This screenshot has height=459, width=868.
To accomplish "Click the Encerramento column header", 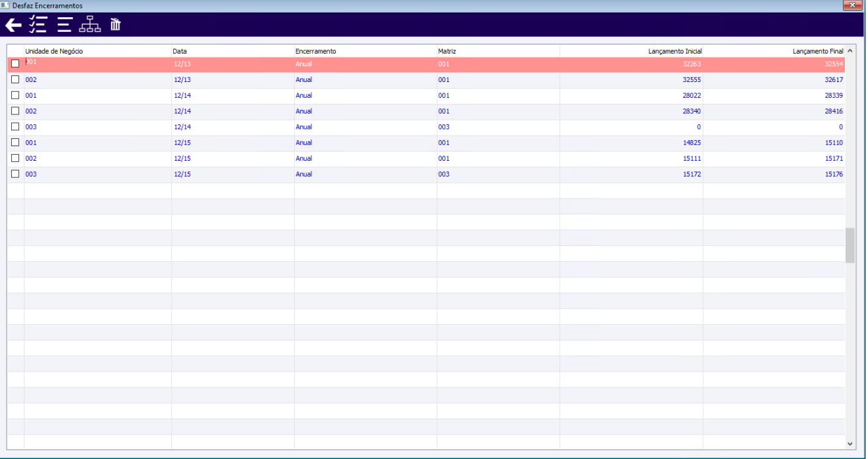I will 366,51.
